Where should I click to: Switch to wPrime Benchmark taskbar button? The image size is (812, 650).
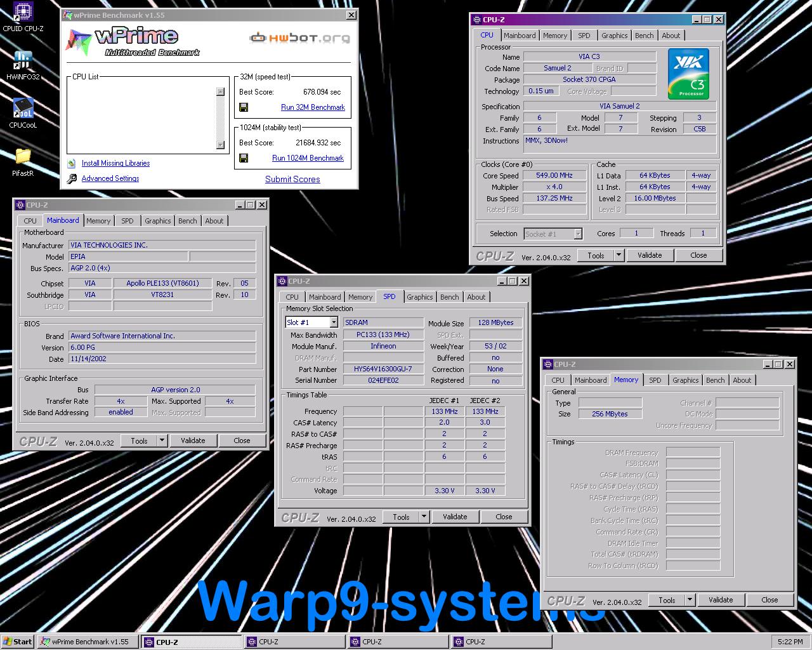click(88, 642)
